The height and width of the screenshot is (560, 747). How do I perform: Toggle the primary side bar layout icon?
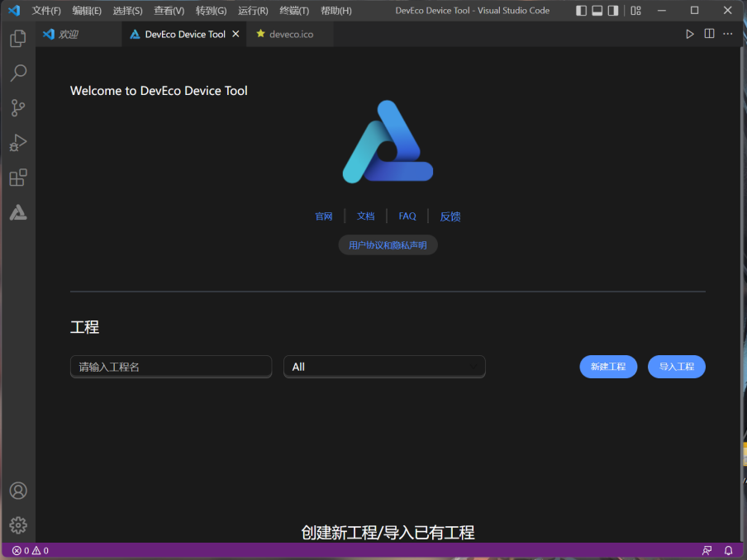[x=581, y=11]
